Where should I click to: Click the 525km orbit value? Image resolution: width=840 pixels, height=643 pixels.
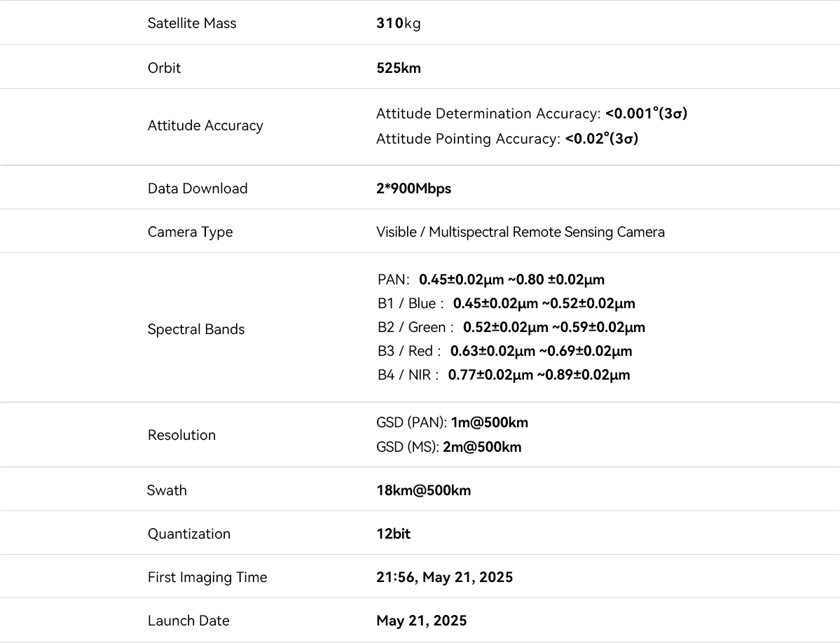399,68
